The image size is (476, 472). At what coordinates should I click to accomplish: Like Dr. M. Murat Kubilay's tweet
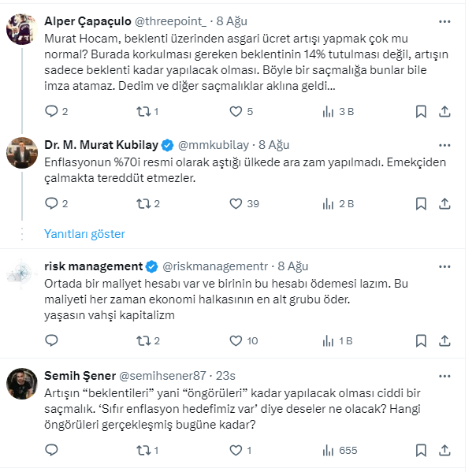pyautogui.click(x=235, y=203)
